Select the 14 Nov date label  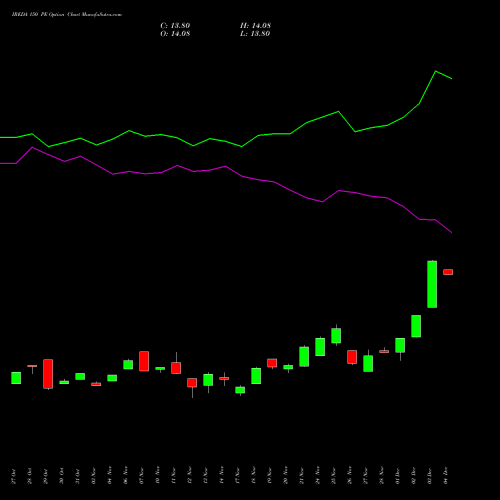[221, 476]
